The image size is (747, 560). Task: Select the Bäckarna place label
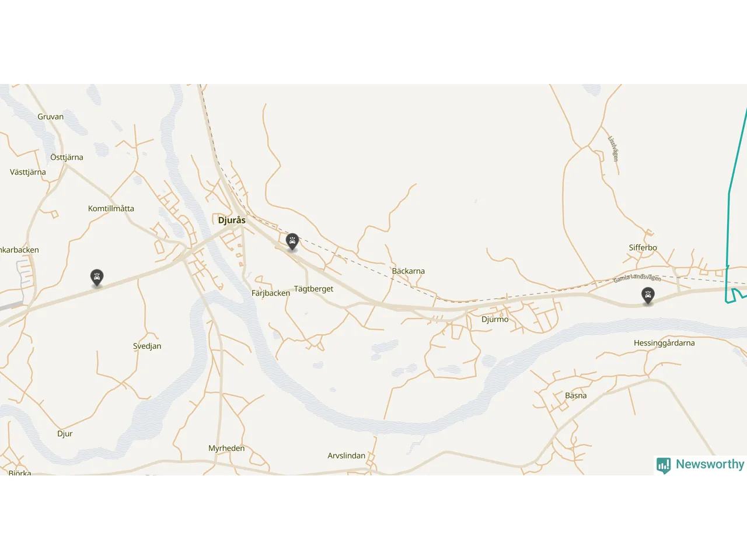(408, 271)
